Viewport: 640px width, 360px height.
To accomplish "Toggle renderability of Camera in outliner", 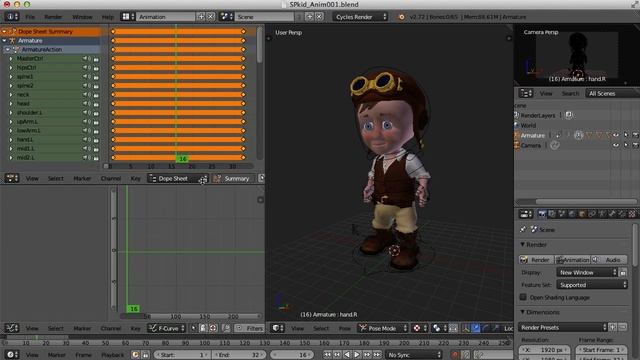I will pyautogui.click(x=635, y=145).
